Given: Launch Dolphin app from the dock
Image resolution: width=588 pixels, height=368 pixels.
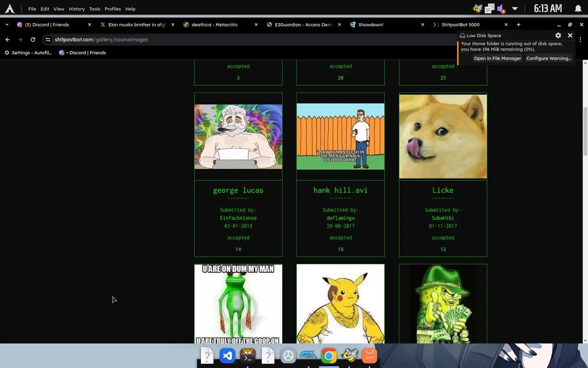Looking at the screenshot, I should pyautogui.click(x=309, y=356).
